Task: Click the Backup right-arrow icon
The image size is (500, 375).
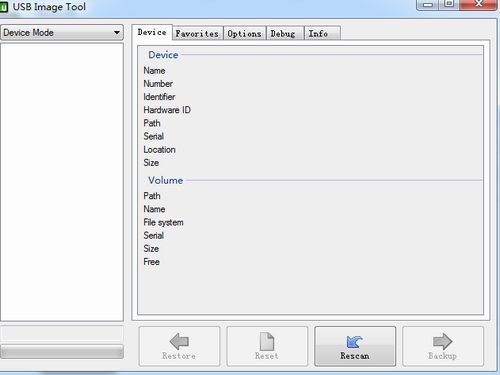Action: [x=442, y=341]
